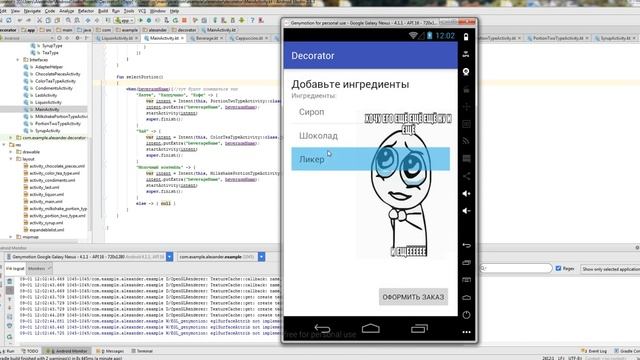Viewport: 640px width, 360px height.
Task: Open 'Show only selected application' filter dropdown
Action: (x=611, y=269)
